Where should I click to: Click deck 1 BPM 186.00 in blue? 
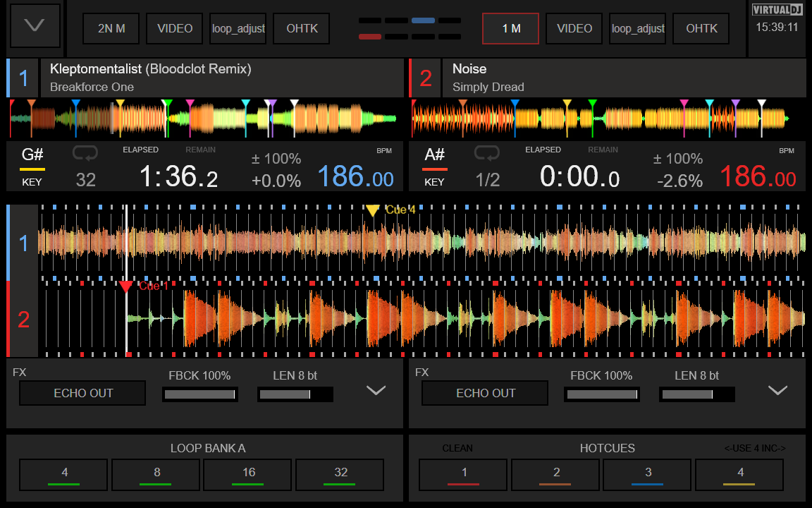pyautogui.click(x=355, y=177)
